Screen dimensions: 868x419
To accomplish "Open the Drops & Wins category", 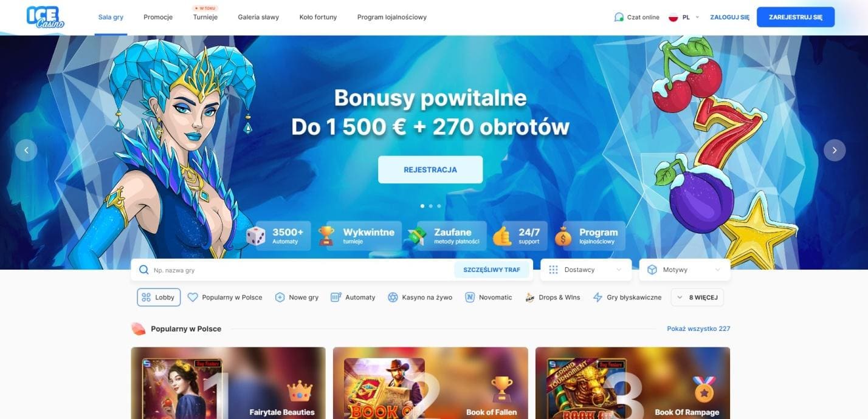I will 552,298.
